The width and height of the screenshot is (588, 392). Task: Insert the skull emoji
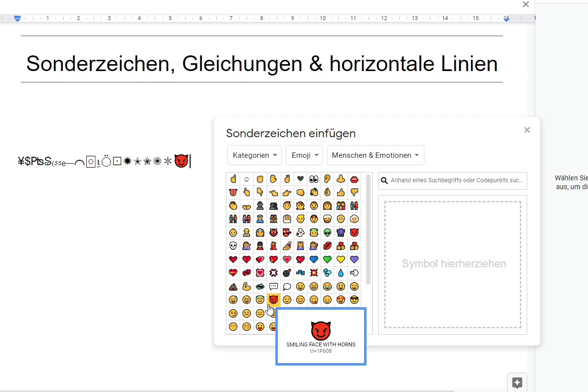pyautogui.click(x=233, y=245)
